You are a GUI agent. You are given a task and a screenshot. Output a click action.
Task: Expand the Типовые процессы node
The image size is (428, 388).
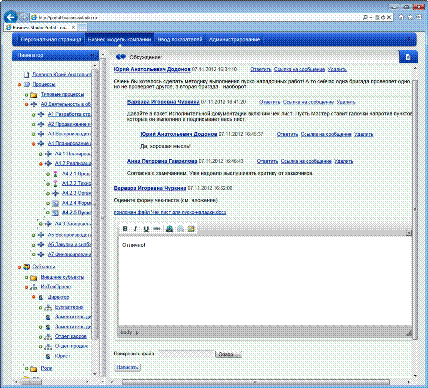[x=26, y=95]
